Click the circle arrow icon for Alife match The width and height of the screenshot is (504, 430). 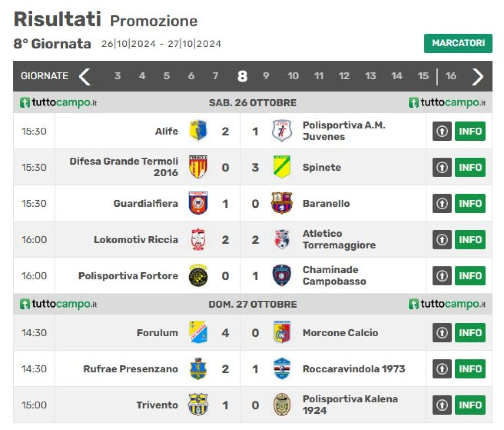[x=442, y=131]
